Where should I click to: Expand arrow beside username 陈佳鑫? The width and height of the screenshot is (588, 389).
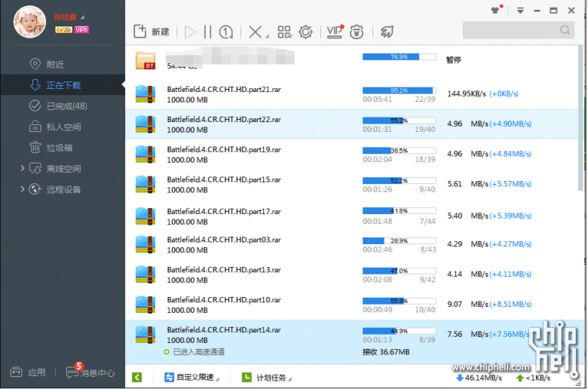click(82, 17)
